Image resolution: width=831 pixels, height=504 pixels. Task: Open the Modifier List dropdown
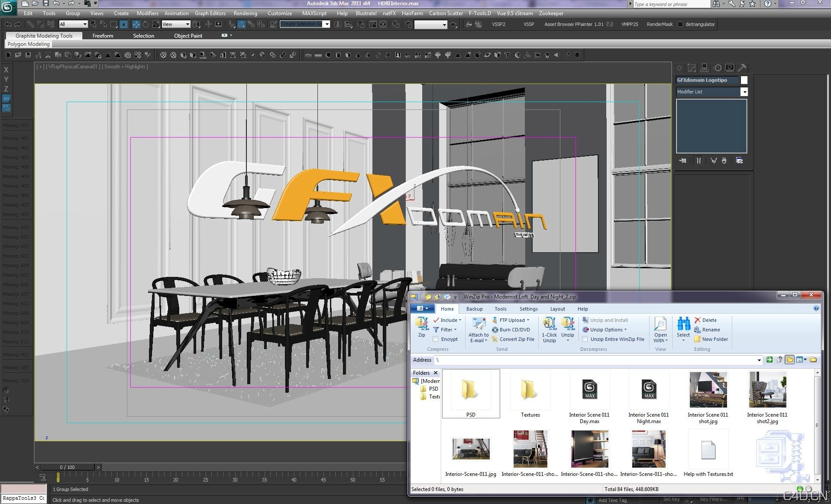pos(744,92)
